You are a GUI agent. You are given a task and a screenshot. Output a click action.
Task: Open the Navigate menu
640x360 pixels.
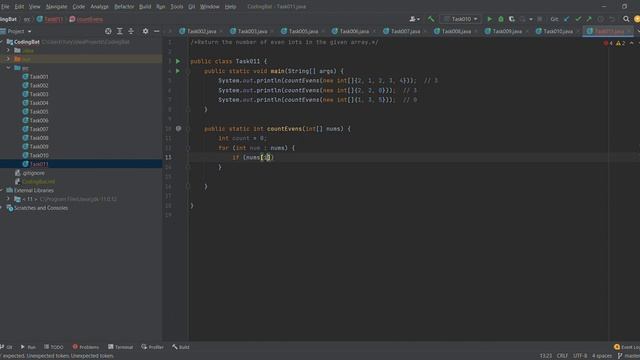point(56,7)
